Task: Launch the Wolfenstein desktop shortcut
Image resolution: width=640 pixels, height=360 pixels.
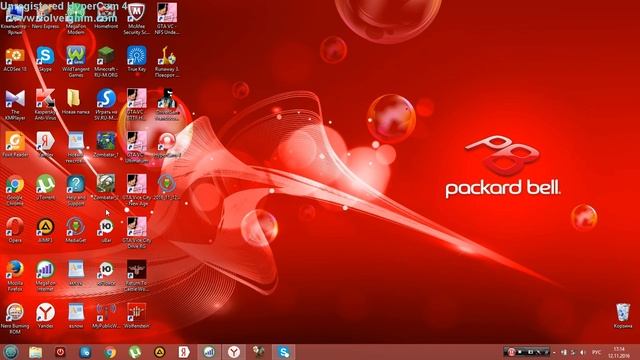Action: [x=136, y=316]
